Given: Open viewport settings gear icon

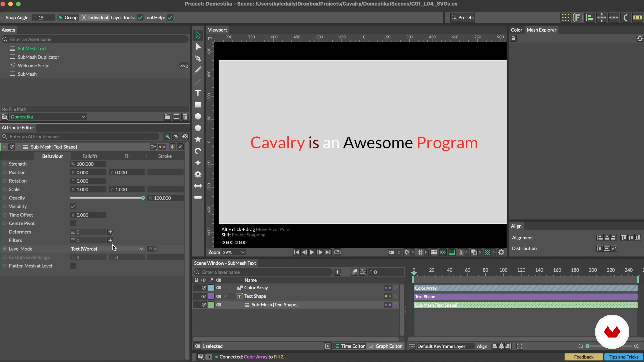Looking at the screenshot, I should [x=501, y=252].
